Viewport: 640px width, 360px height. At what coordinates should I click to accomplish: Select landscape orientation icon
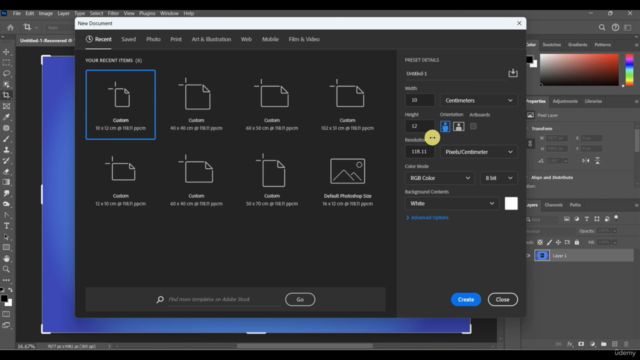click(459, 126)
